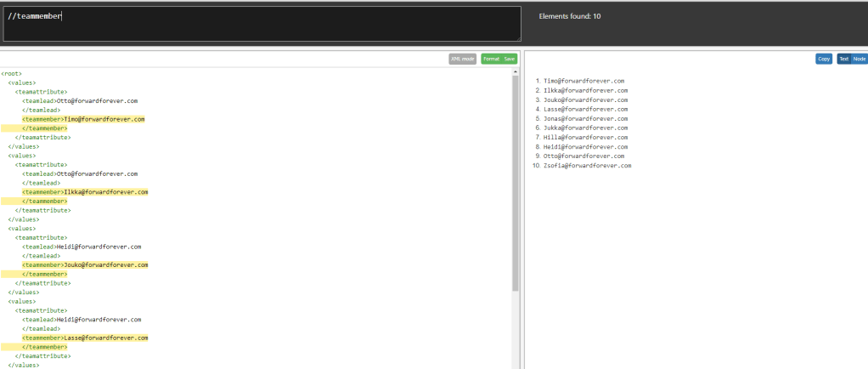Image resolution: width=868 pixels, height=369 pixels.
Task: Click the highlighted teammember Lasse line
Action: 85,338
